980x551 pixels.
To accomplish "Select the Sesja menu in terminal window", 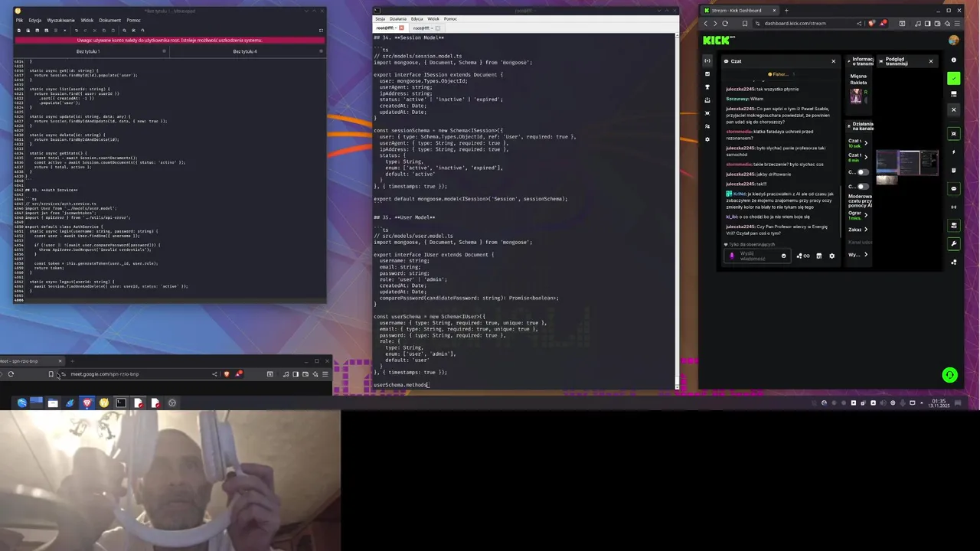I will point(379,18).
